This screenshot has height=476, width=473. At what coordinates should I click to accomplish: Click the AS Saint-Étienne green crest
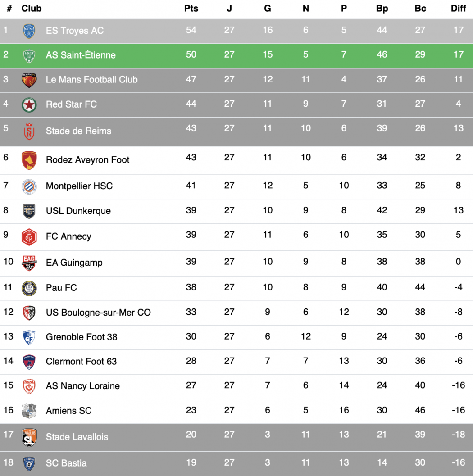tap(29, 55)
